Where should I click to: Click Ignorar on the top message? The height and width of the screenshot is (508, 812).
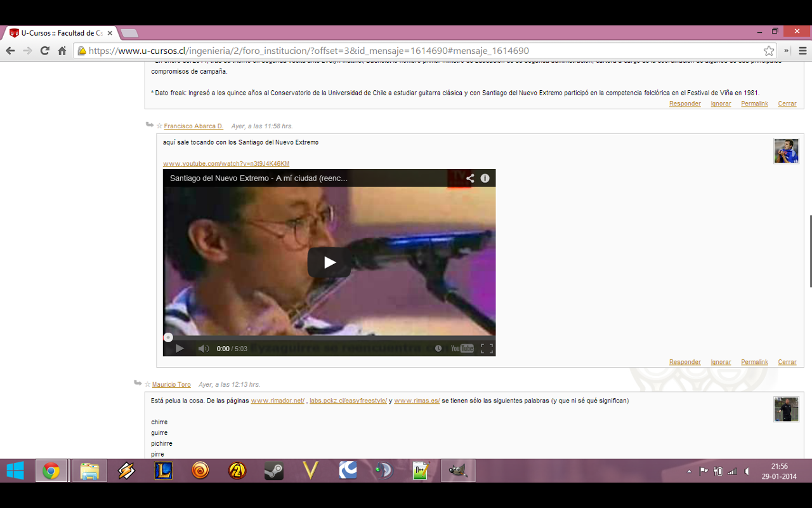(721, 104)
